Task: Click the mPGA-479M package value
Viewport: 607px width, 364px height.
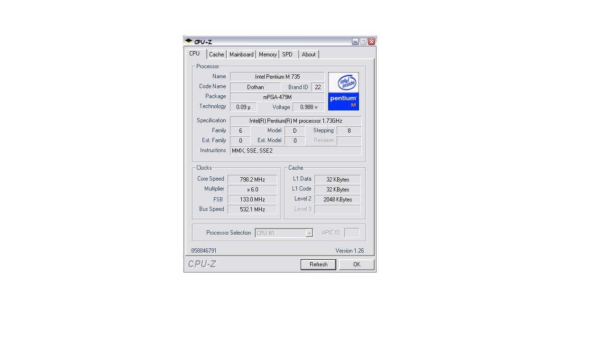Action: pyautogui.click(x=277, y=97)
